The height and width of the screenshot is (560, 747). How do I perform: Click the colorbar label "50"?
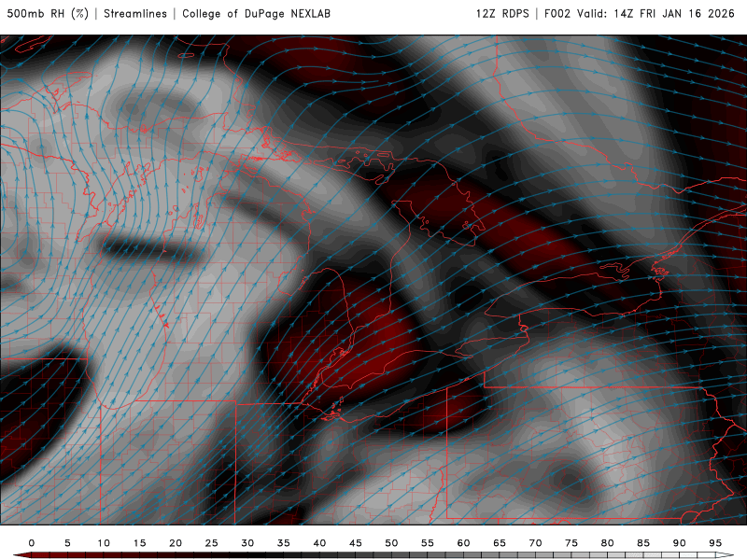[x=391, y=543]
